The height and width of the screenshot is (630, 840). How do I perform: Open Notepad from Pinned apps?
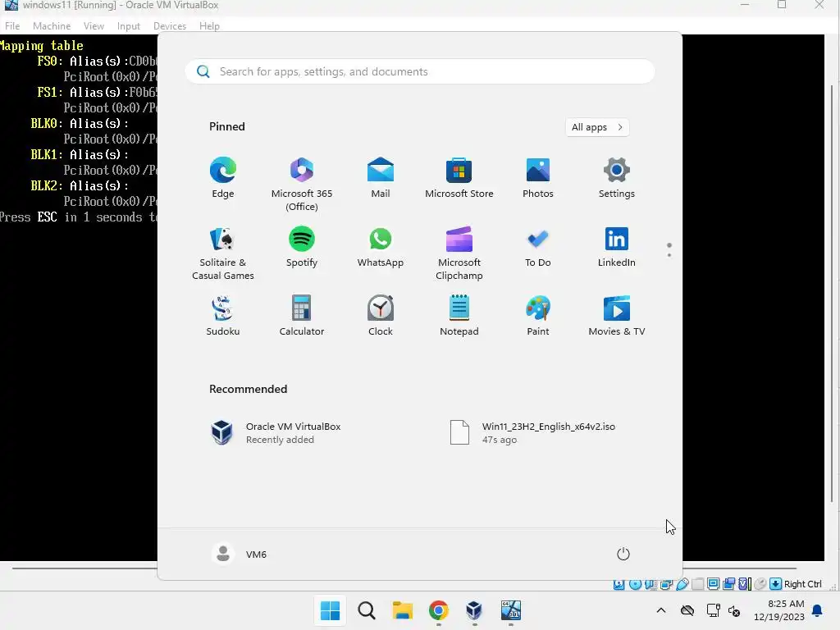pyautogui.click(x=459, y=316)
